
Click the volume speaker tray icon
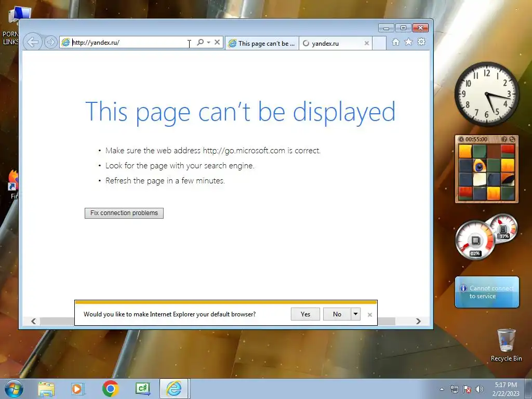point(480,389)
